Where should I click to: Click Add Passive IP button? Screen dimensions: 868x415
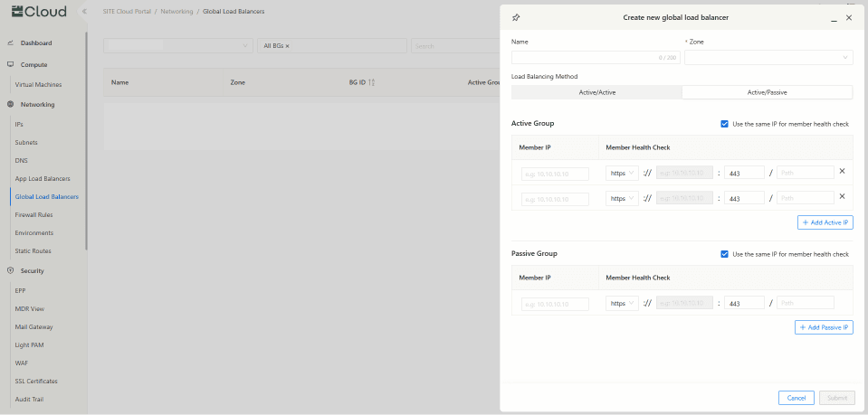pos(824,327)
